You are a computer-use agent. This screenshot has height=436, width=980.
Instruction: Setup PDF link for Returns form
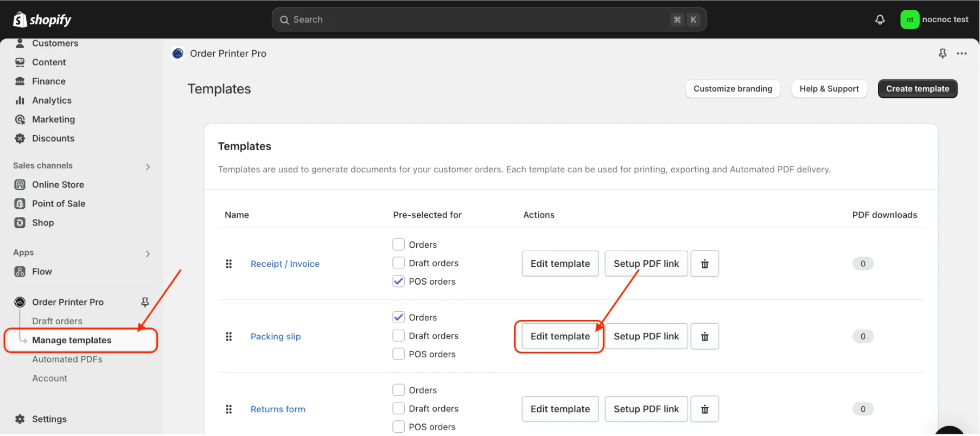pyautogui.click(x=646, y=409)
